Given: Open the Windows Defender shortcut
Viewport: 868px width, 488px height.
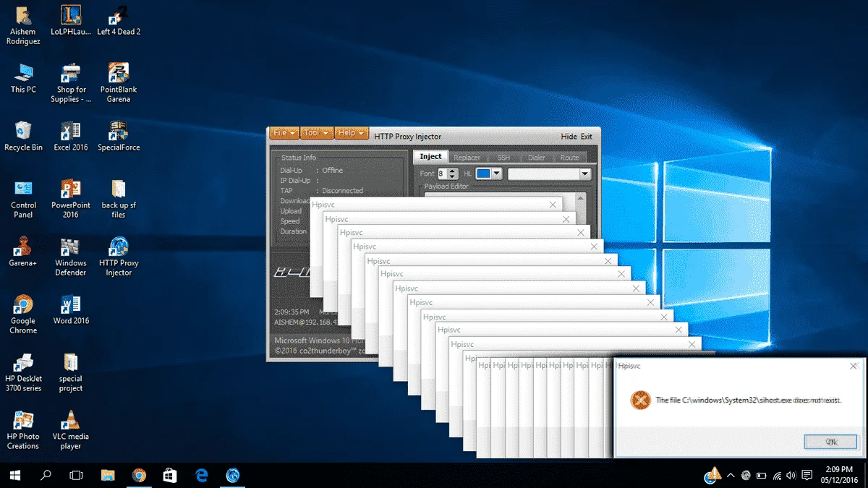Looking at the screenshot, I should 71,256.
